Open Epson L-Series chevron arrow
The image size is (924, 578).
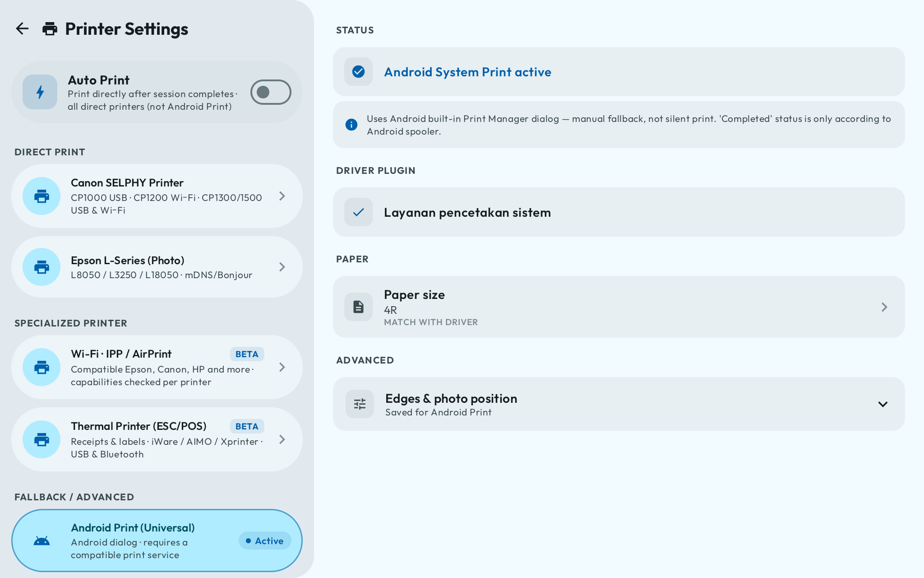[282, 267]
